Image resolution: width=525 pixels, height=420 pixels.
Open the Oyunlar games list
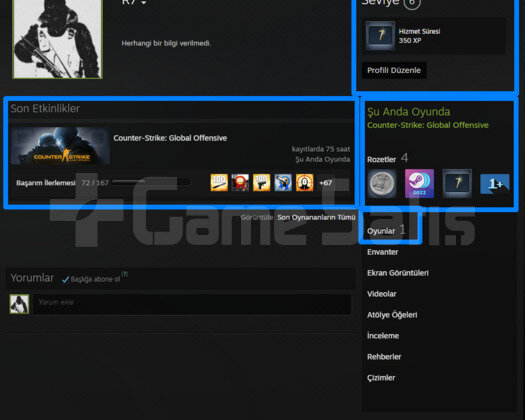click(x=381, y=231)
